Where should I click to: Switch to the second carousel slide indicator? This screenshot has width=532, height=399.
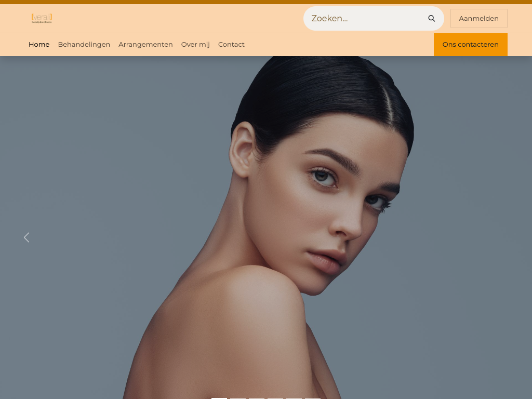(238, 397)
